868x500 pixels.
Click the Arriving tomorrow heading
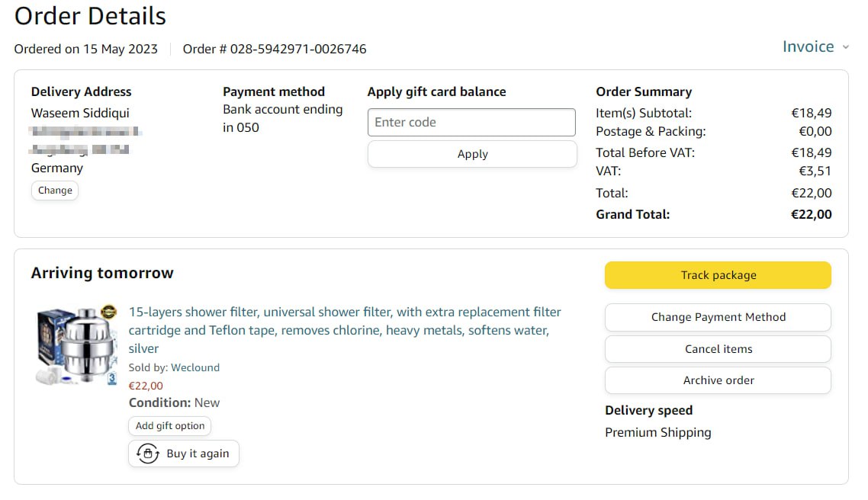click(x=102, y=273)
